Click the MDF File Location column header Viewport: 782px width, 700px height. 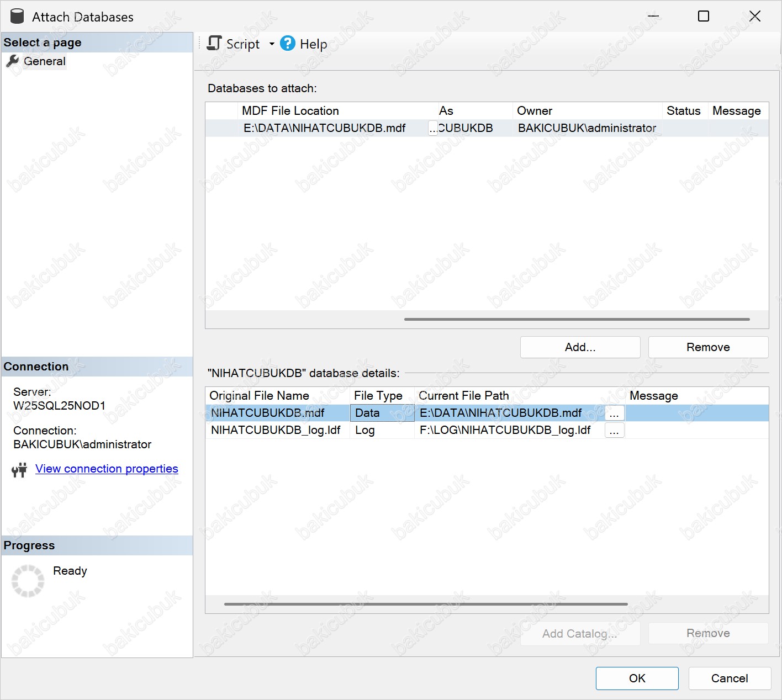pos(290,111)
